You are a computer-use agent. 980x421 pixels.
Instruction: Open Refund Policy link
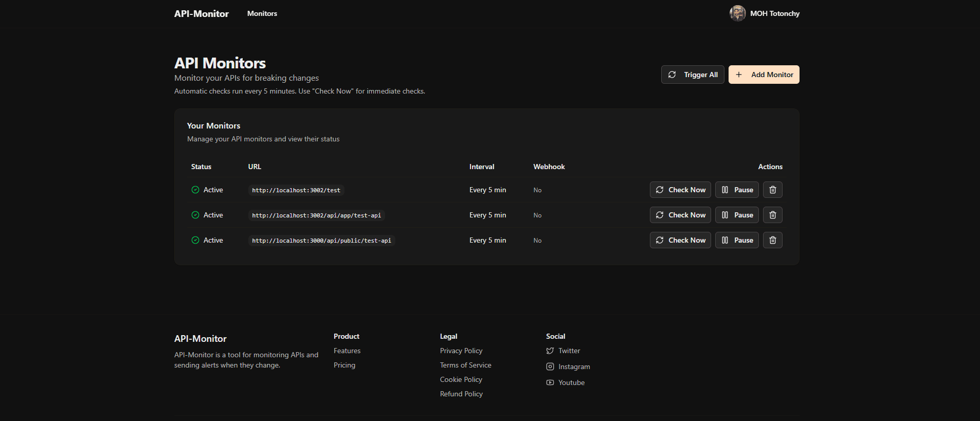461,394
